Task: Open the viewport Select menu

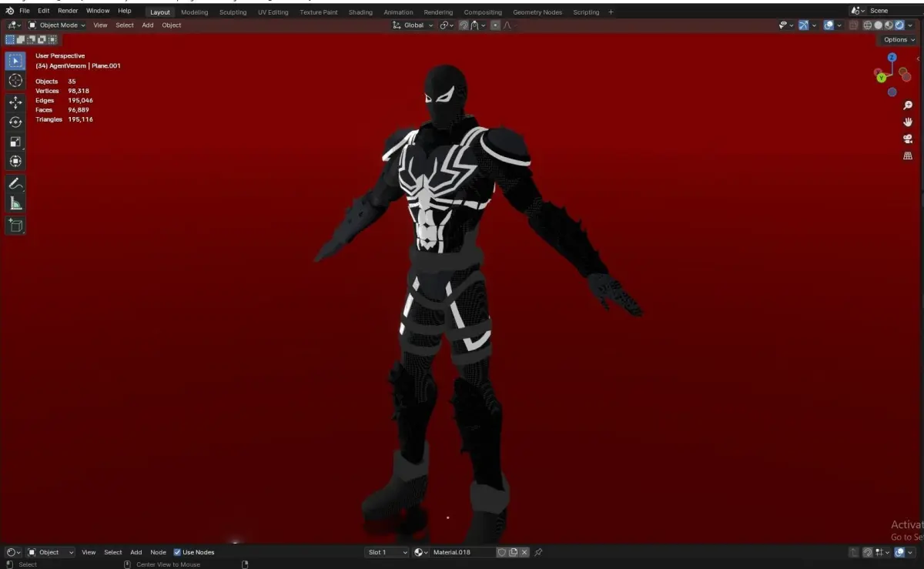Action: 125,25
